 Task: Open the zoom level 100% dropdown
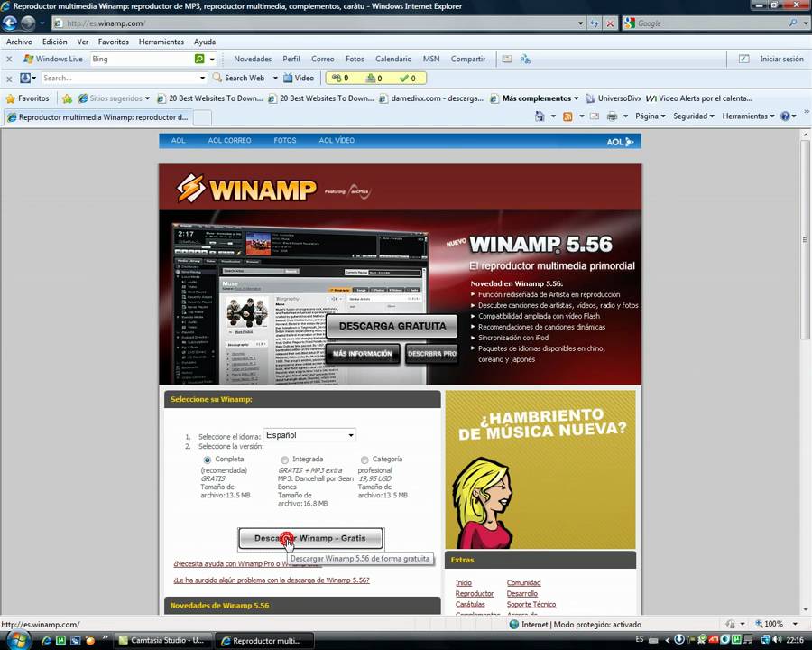[796, 624]
